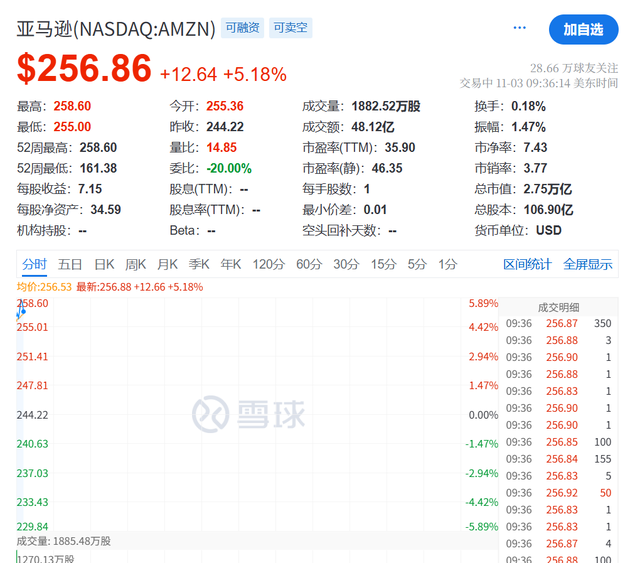Click the 244.22 baseline axis label
The width and height of the screenshot is (640, 563).
pos(32,415)
